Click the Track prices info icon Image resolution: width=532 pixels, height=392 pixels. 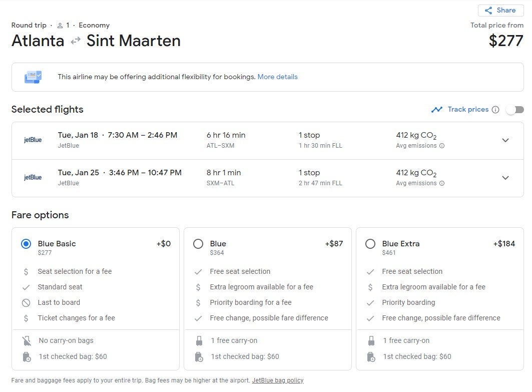[x=495, y=110]
